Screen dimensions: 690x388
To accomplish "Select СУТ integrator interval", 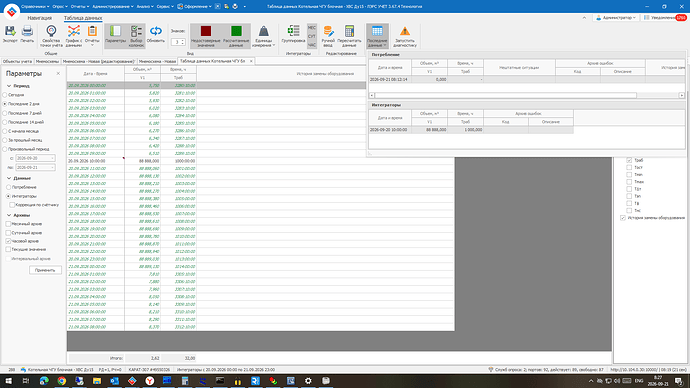I will pos(312,36).
